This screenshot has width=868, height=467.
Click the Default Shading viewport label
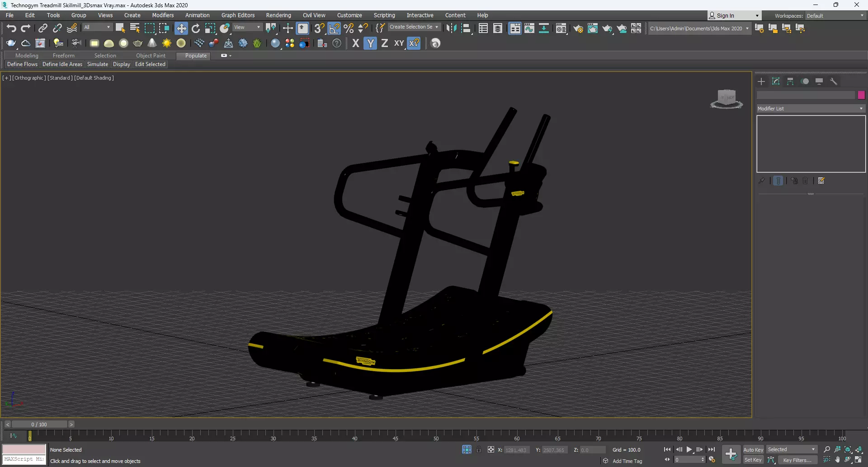[x=94, y=78]
